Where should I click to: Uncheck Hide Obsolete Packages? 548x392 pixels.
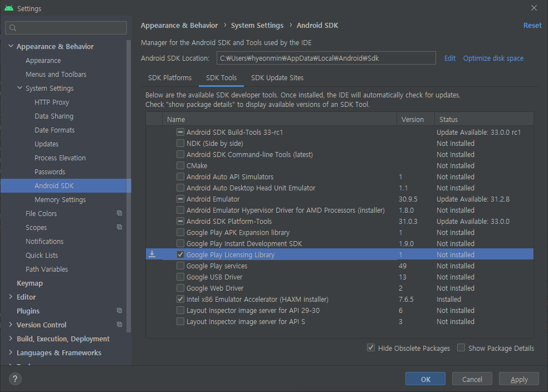coord(371,348)
